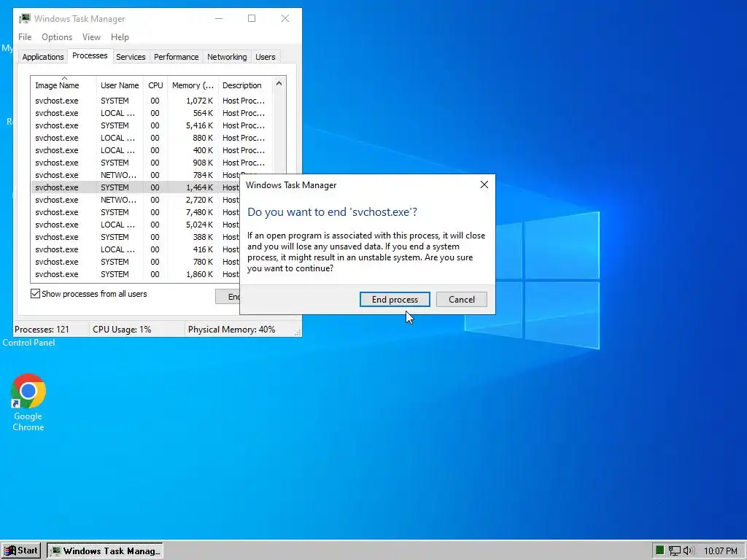
Task: Click the 10:07 PM system clock
Action: tap(720, 551)
